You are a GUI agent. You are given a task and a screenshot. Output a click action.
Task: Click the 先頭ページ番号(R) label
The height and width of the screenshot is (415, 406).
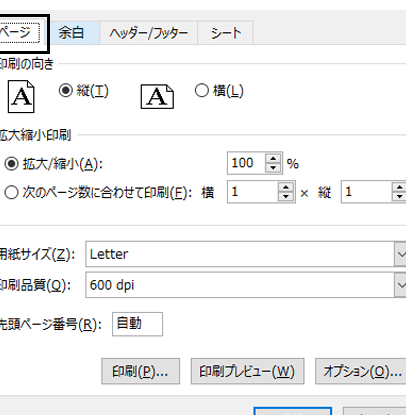point(51,324)
